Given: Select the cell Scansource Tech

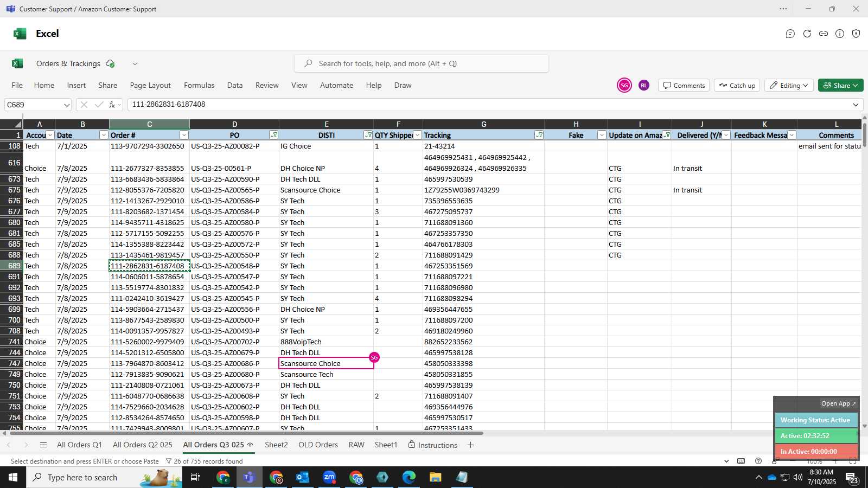Looking at the screenshot, I should (326, 374).
